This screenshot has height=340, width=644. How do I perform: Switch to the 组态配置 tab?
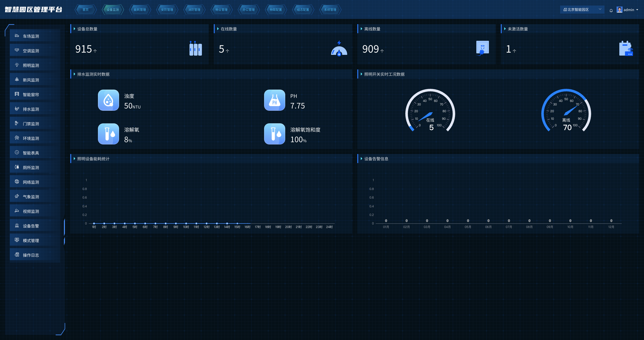[303, 10]
